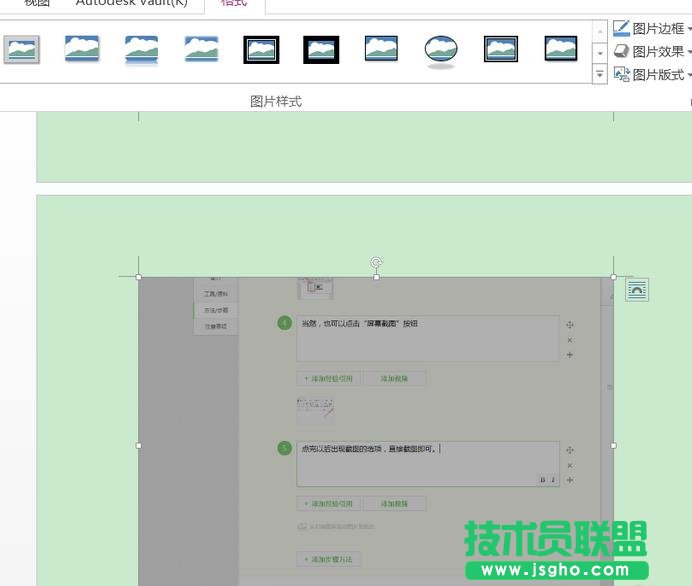Click the image thumbnail under step 4 buttons
692x586 pixels.
[315, 412]
